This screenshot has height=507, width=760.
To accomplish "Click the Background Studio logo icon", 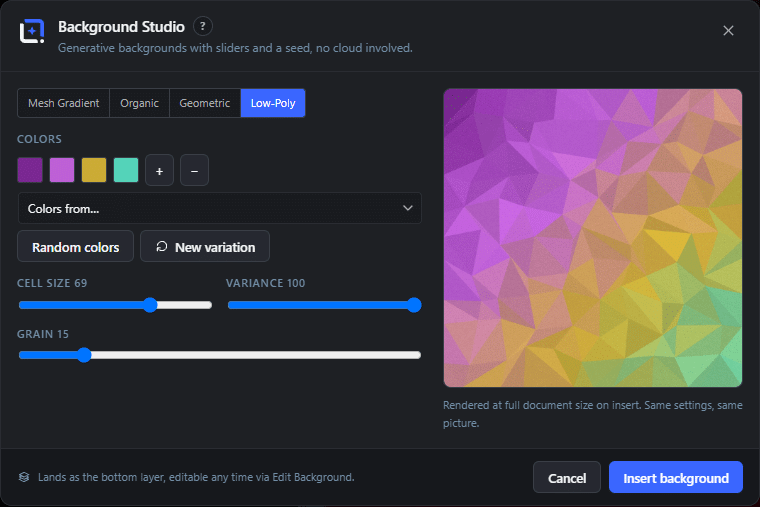I will [x=32, y=31].
